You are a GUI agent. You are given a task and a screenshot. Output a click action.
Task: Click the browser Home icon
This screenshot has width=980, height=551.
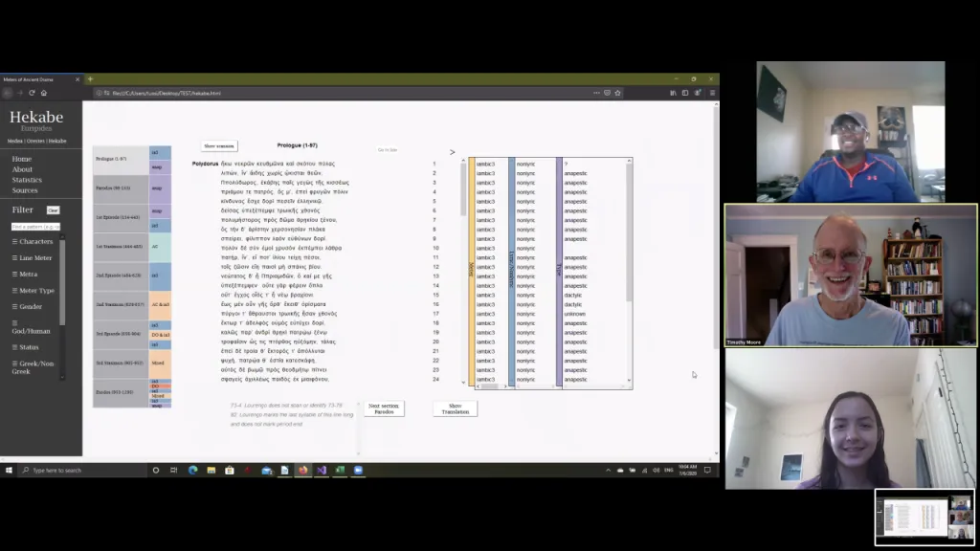pyautogui.click(x=44, y=93)
